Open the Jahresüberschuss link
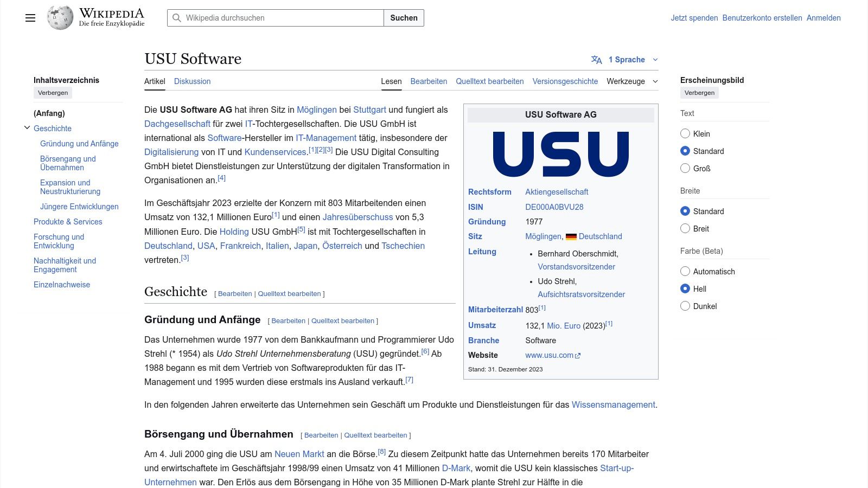The height and width of the screenshot is (488, 868). [x=358, y=217]
